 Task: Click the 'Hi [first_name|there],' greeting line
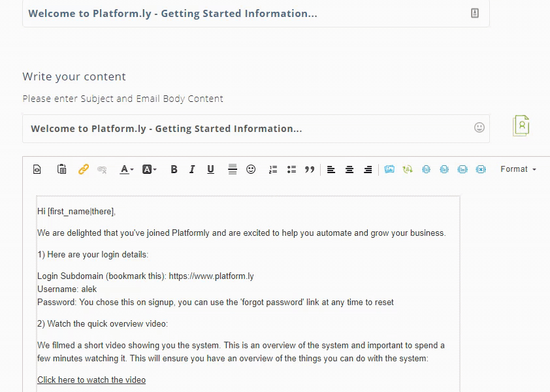tap(76, 212)
